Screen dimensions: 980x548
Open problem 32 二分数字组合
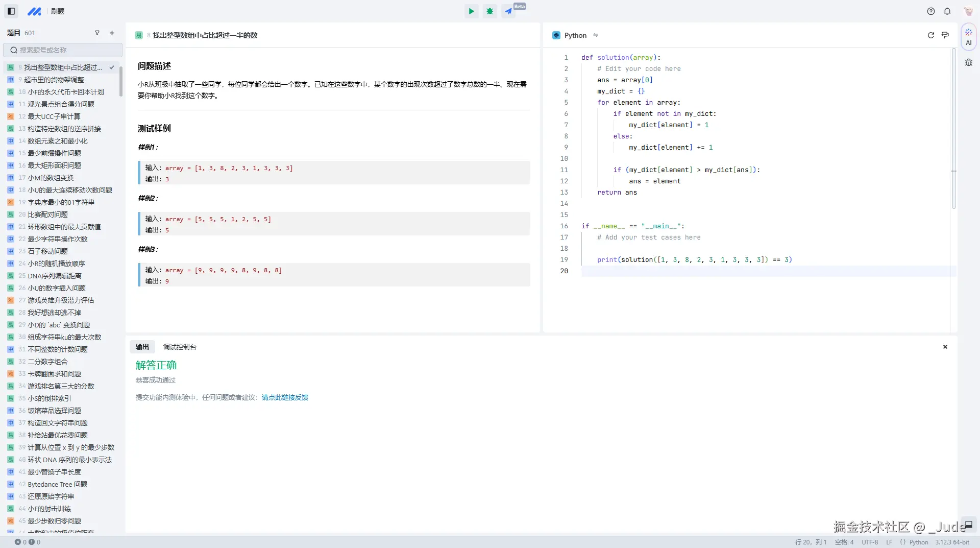tap(61, 362)
